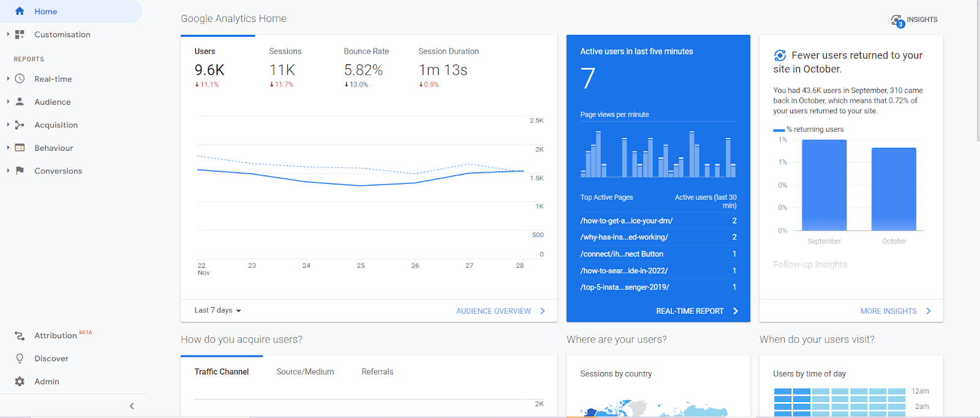Select the Users metric tab
Image resolution: width=980 pixels, height=418 pixels.
pos(217,66)
